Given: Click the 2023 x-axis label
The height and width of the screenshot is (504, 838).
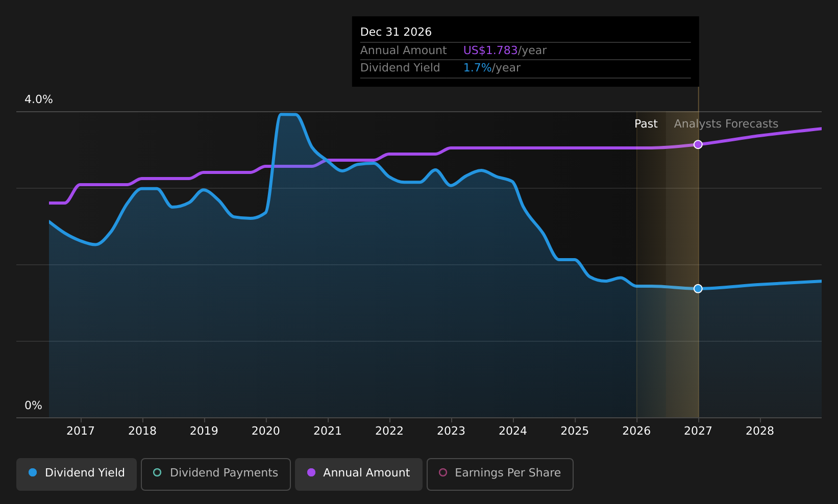Looking at the screenshot, I should click(x=451, y=431).
